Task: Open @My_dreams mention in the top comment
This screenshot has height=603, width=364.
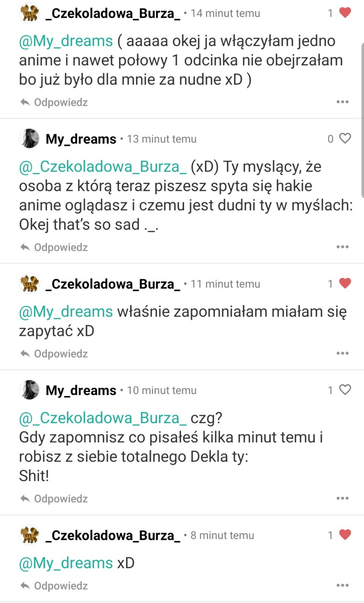Action: coord(66,41)
